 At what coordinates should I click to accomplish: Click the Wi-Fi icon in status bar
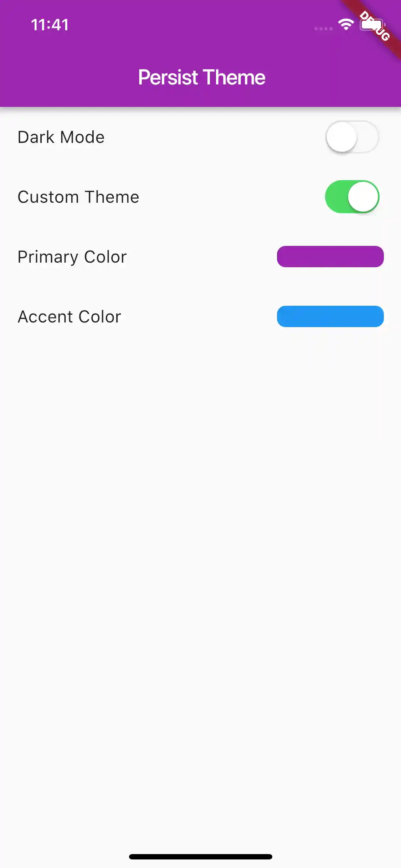coord(345,25)
